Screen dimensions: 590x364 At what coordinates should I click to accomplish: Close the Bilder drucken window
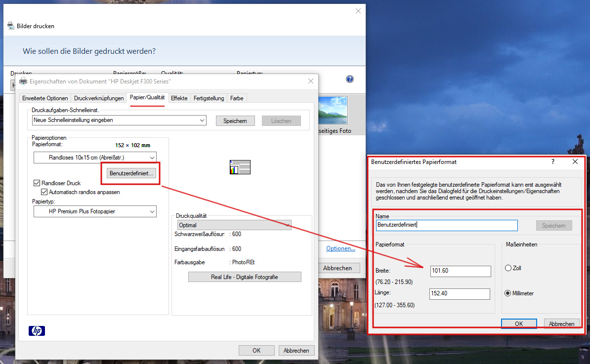coord(358,11)
